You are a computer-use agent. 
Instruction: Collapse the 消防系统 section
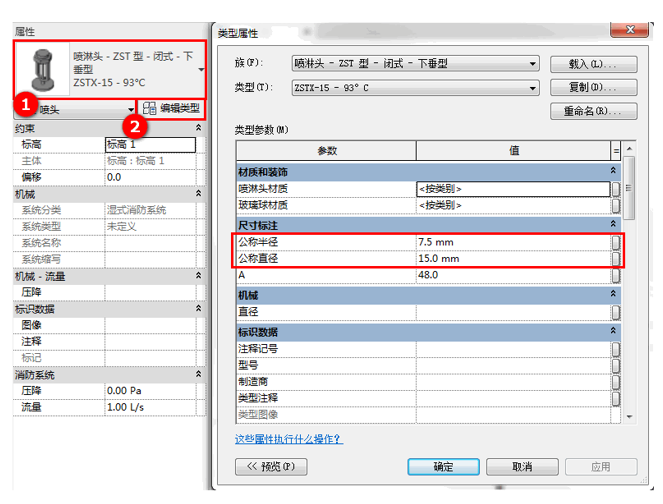click(198, 375)
